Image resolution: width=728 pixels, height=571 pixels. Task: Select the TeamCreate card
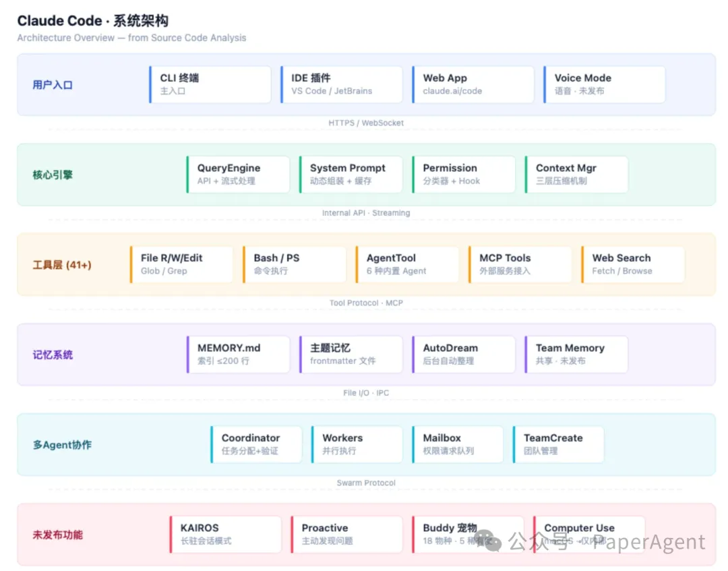pos(559,445)
